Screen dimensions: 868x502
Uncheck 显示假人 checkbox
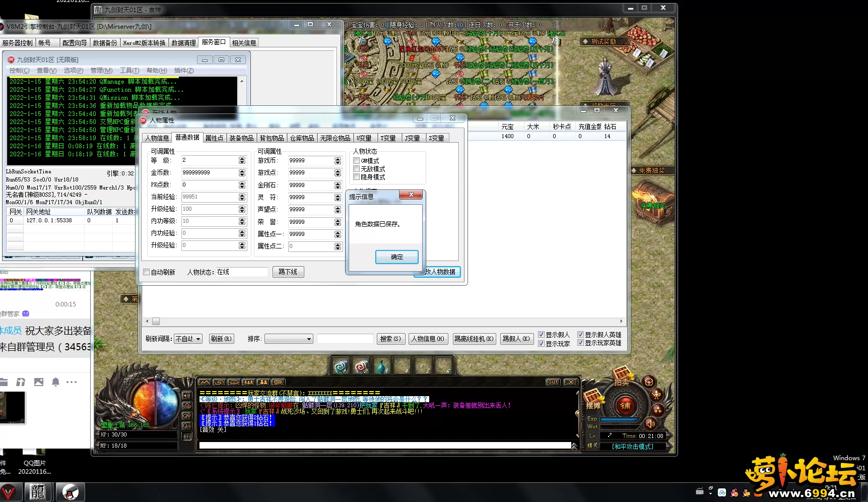(x=541, y=335)
